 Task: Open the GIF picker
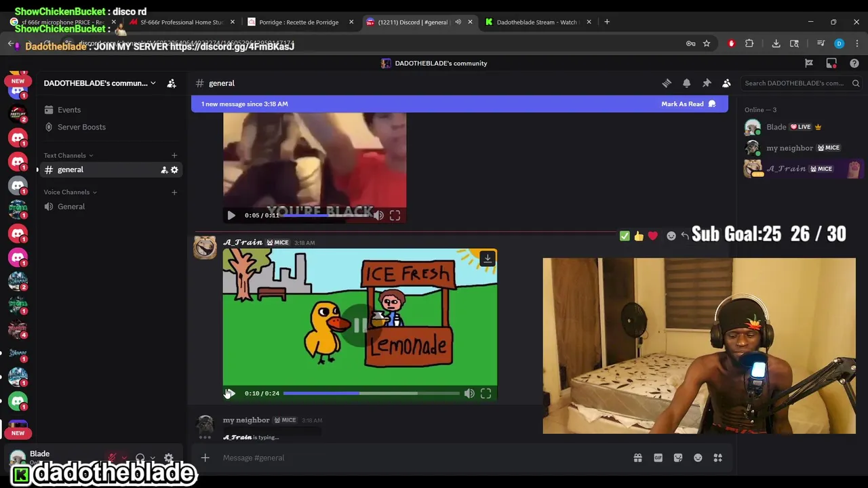click(x=658, y=457)
